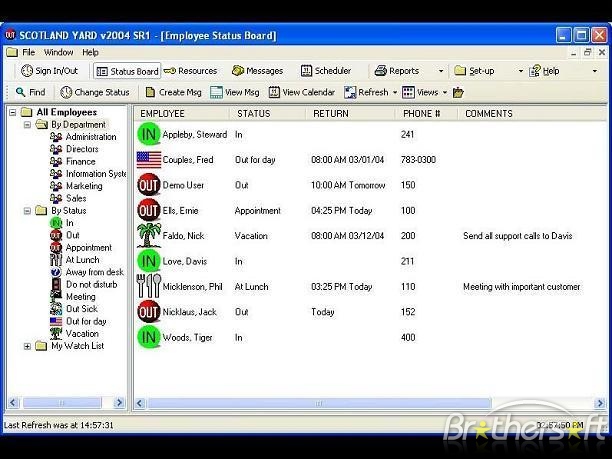
Task: Click the Views toolbar button
Action: 420,92
